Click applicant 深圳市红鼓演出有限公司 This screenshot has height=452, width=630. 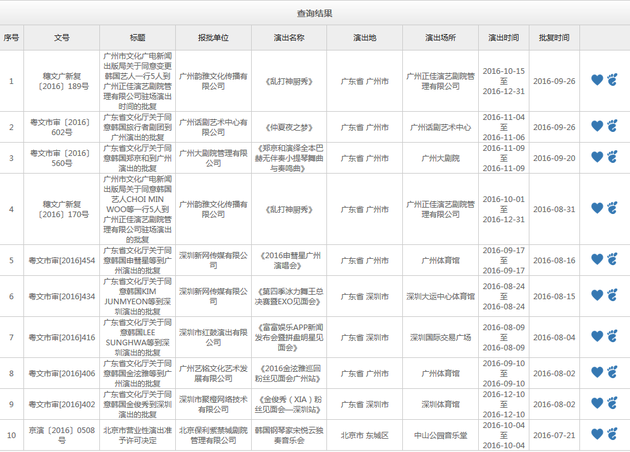(x=213, y=337)
